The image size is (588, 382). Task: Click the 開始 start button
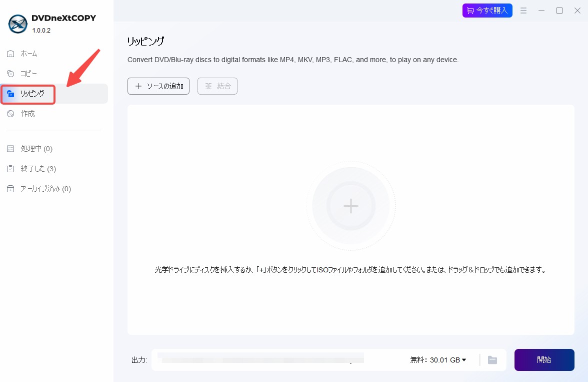tap(544, 360)
